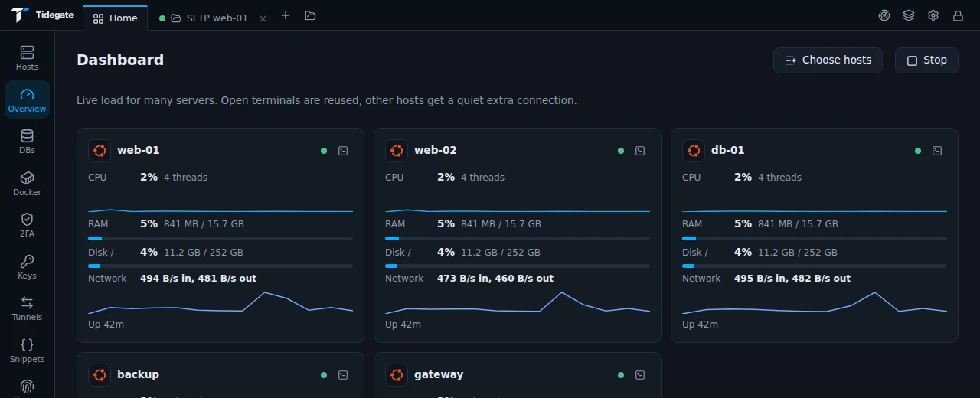Open the Keys sidebar section
This screenshot has width=980, height=398.
click(27, 267)
